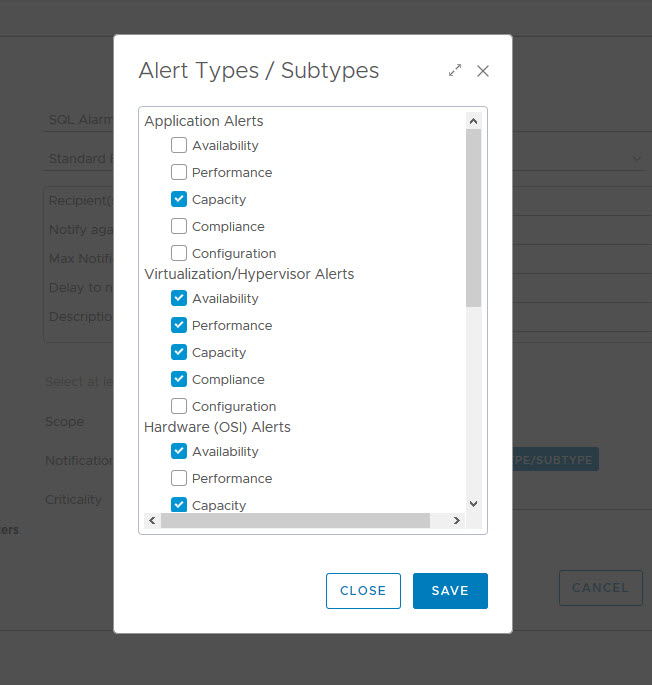652x685 pixels.
Task: Disable Performance under Virtualization/Hypervisor Alerts
Action: click(179, 325)
